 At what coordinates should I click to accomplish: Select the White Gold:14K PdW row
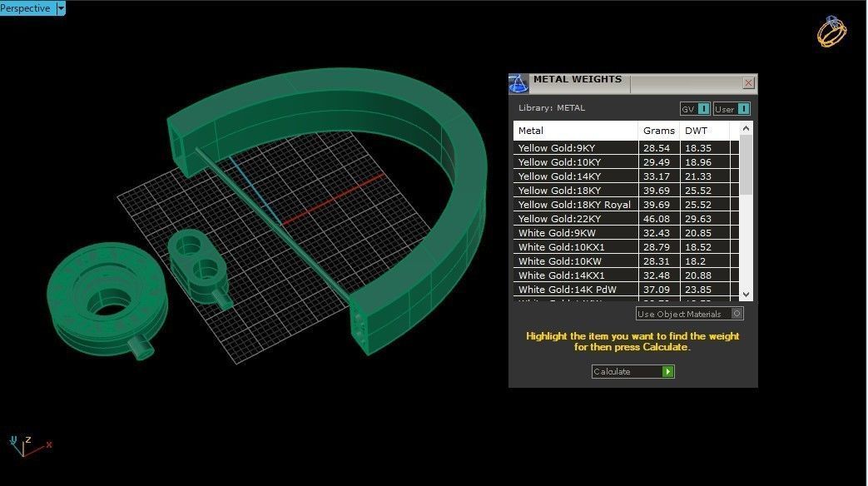click(626, 290)
